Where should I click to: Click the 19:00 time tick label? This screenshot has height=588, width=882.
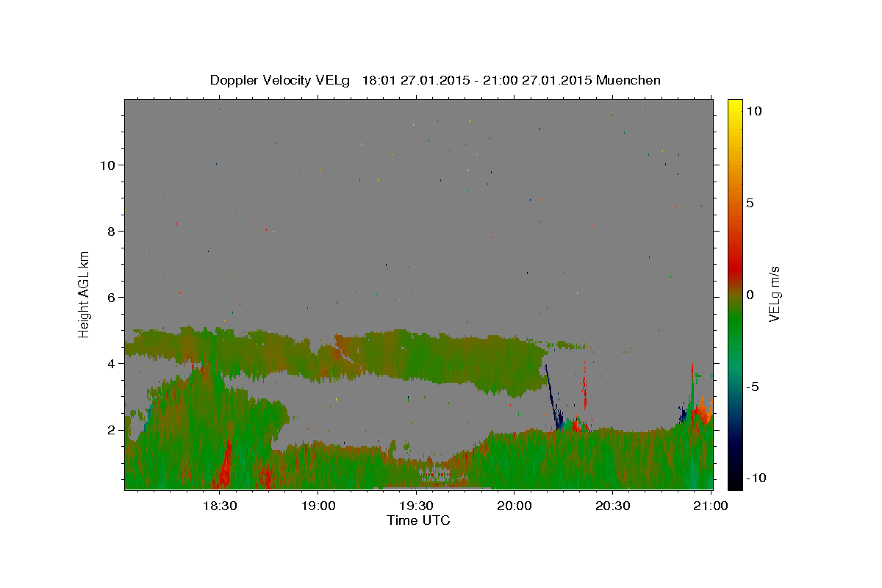[x=318, y=506]
